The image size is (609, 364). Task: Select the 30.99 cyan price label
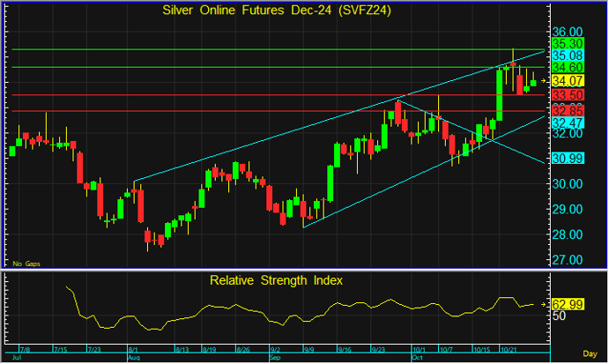[x=568, y=158]
